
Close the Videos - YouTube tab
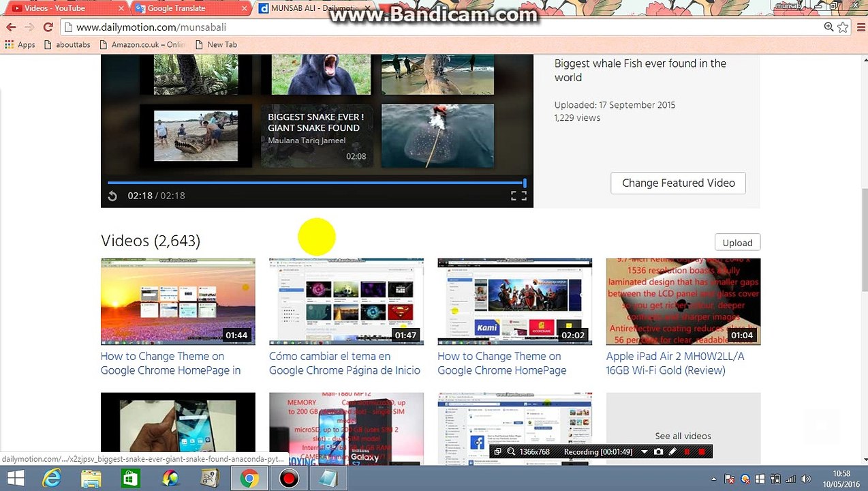coord(121,8)
